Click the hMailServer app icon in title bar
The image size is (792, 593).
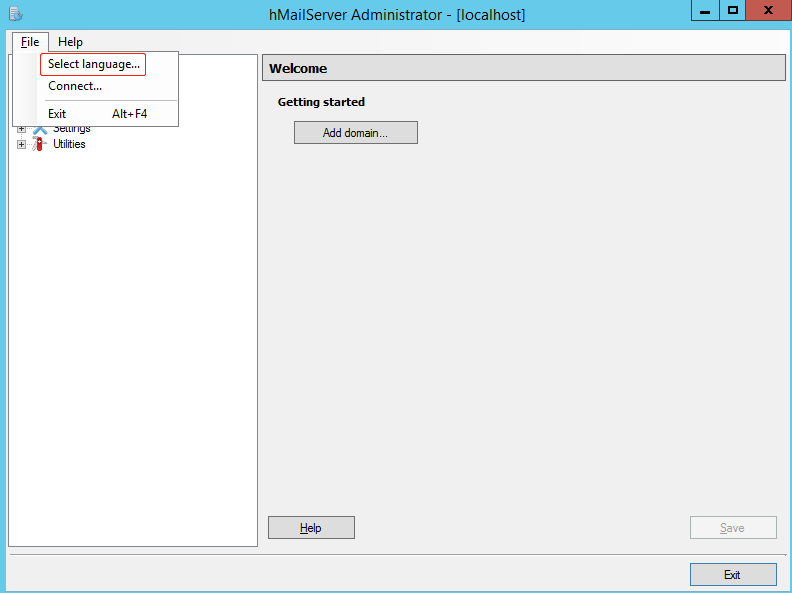click(x=16, y=14)
